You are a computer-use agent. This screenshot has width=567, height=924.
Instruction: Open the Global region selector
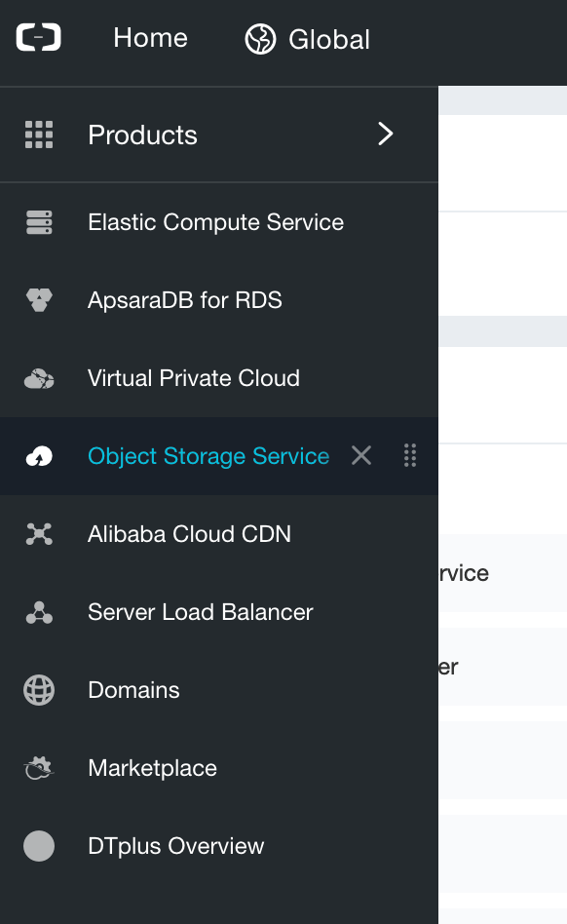pyautogui.click(x=305, y=39)
